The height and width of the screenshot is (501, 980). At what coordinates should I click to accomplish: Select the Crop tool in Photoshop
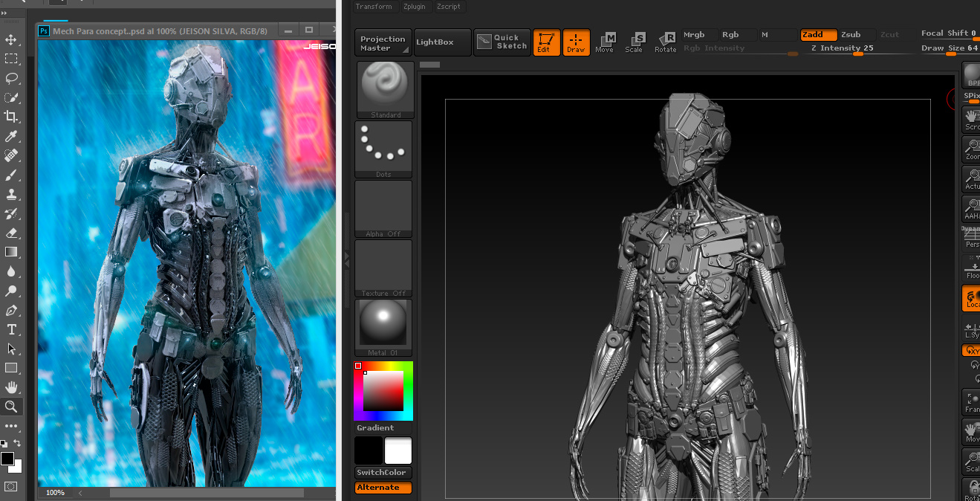pyautogui.click(x=11, y=117)
